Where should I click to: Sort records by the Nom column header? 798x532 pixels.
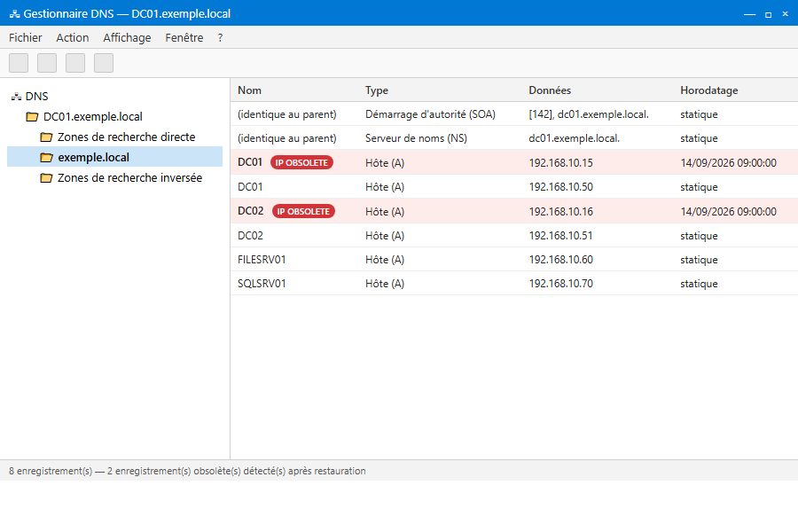click(249, 90)
